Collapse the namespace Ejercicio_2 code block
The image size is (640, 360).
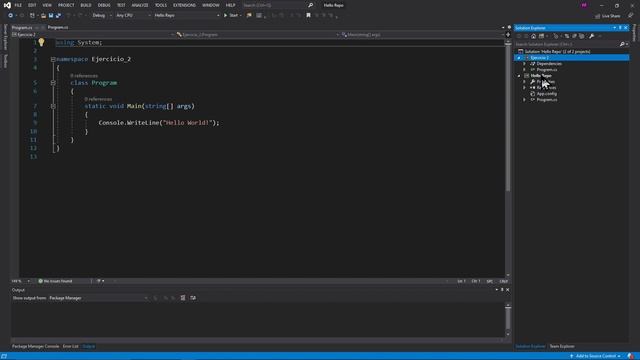coord(53,59)
